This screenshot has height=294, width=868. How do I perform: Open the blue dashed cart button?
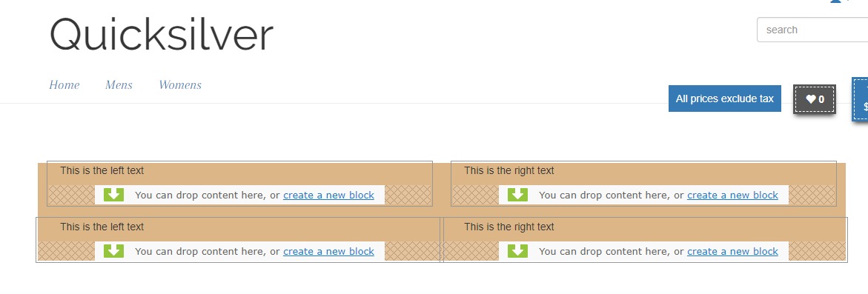[x=861, y=99]
